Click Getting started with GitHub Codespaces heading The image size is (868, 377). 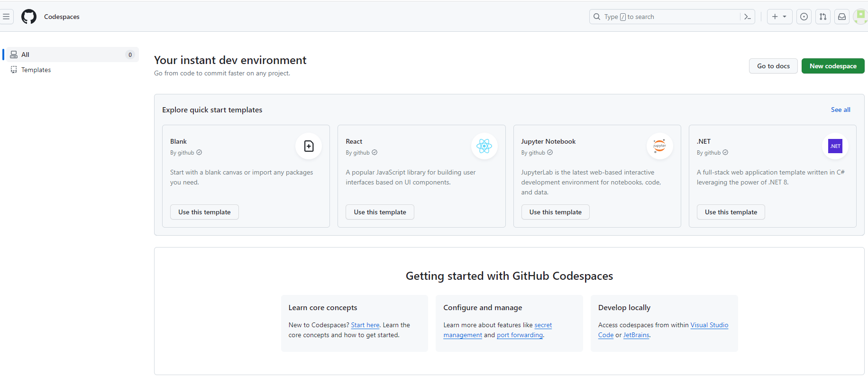pos(509,276)
